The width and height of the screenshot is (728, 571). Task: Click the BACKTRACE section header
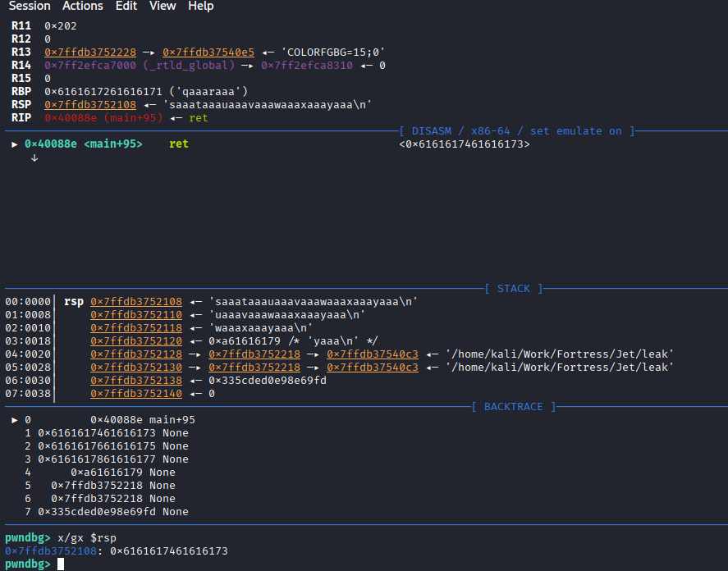[x=513, y=406]
